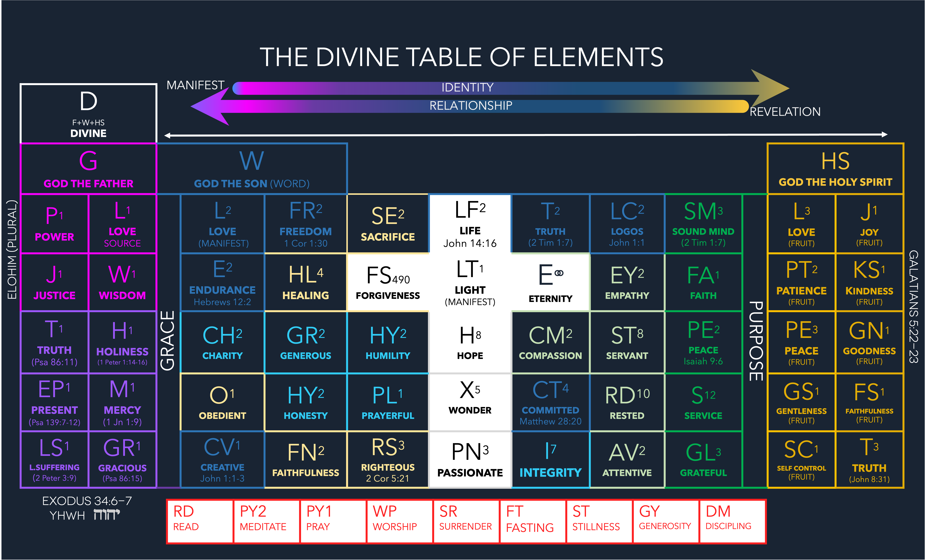This screenshot has width=926, height=560.
Task: Click the I7 Integrity cell
Action: pos(551,459)
